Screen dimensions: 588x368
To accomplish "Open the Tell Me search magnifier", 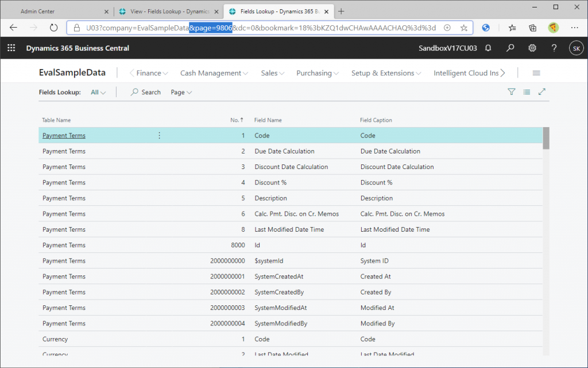I will pyautogui.click(x=510, y=48).
